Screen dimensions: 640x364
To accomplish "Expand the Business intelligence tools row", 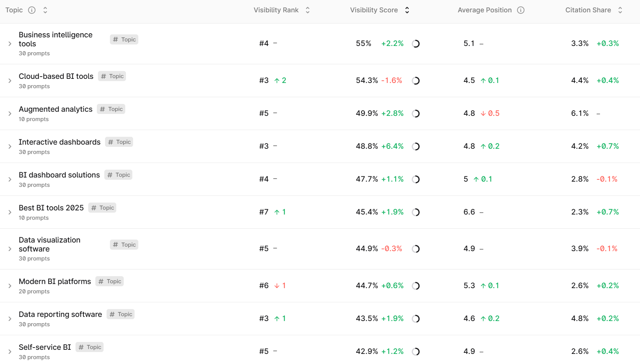I will [10, 43].
